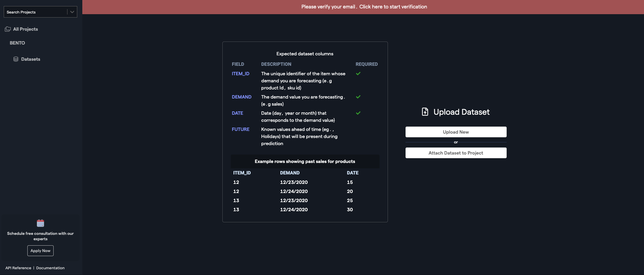Click the DATE required checkmark
Viewport: 644px width, 275px height.
pos(358,113)
